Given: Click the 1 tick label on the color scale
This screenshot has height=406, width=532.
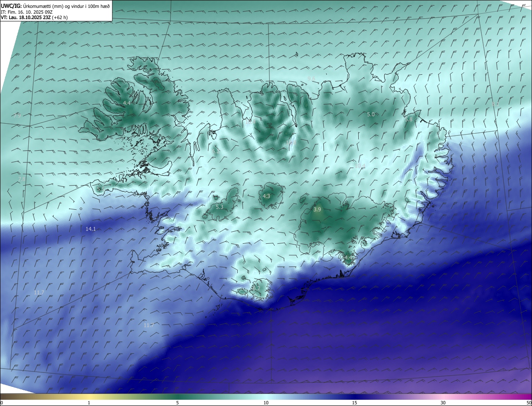Looking at the screenshot, I should pos(89,403).
